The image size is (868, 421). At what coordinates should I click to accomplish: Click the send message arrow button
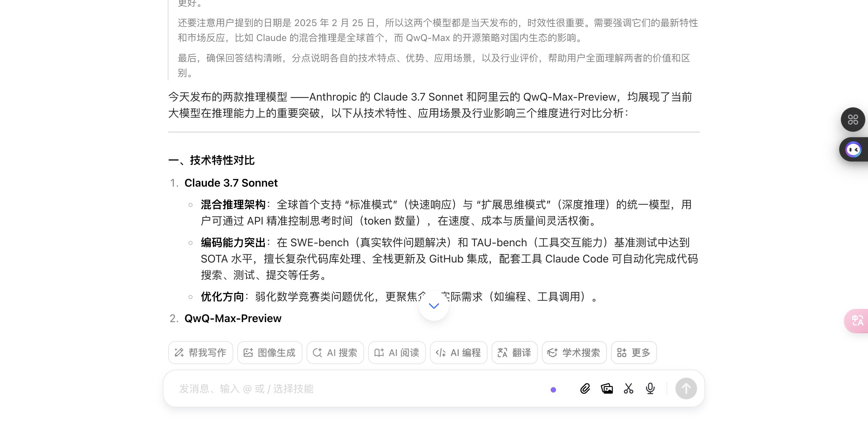tap(686, 388)
